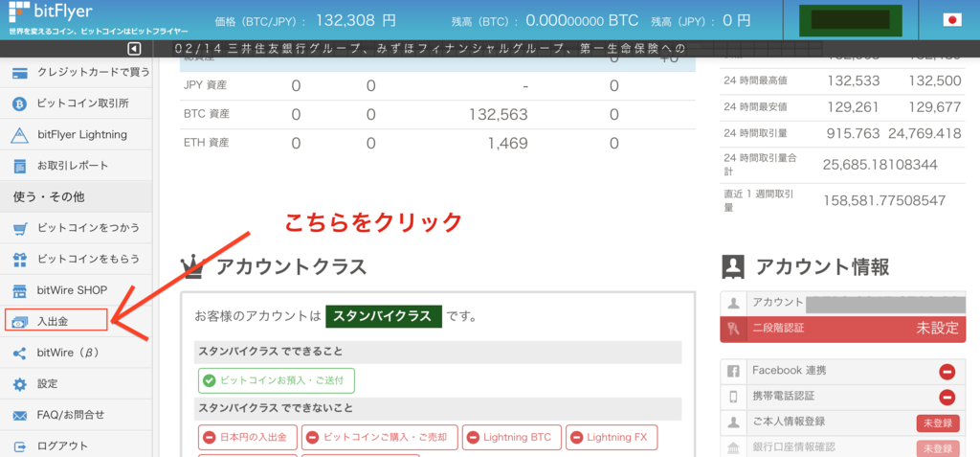Click 未登録 button for 銀行口座情報確認
The height and width of the screenshot is (457, 980).
(x=938, y=448)
